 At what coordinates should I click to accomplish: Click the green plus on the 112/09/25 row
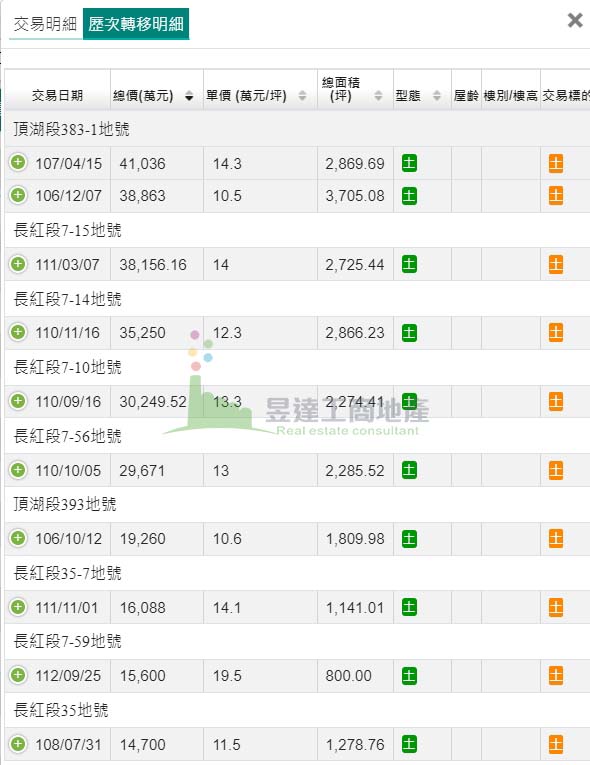18,675
